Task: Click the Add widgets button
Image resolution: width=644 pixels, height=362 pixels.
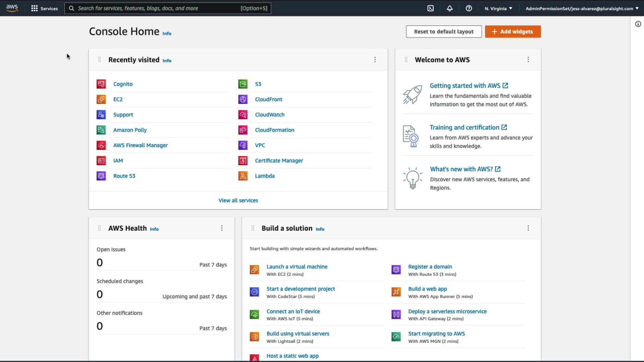Action: 513,32
